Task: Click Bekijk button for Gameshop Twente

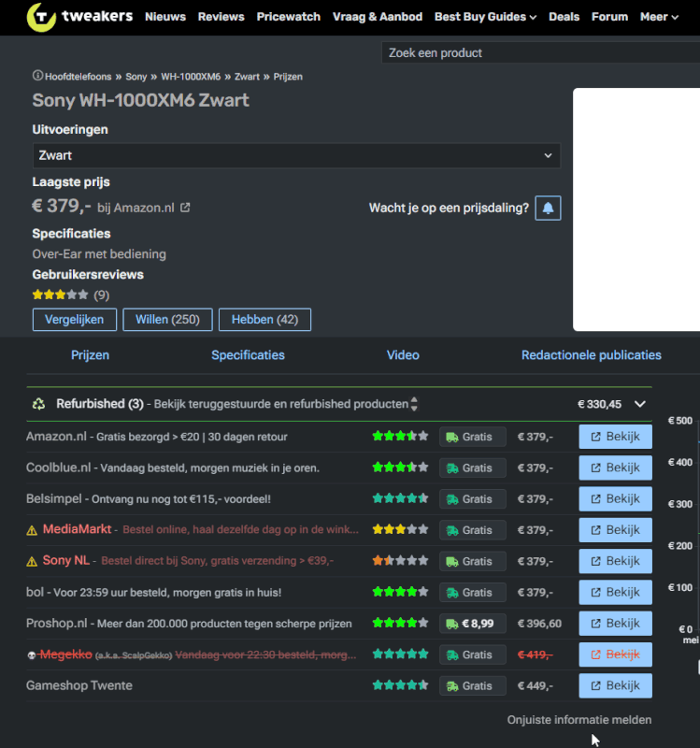Action: tap(616, 685)
